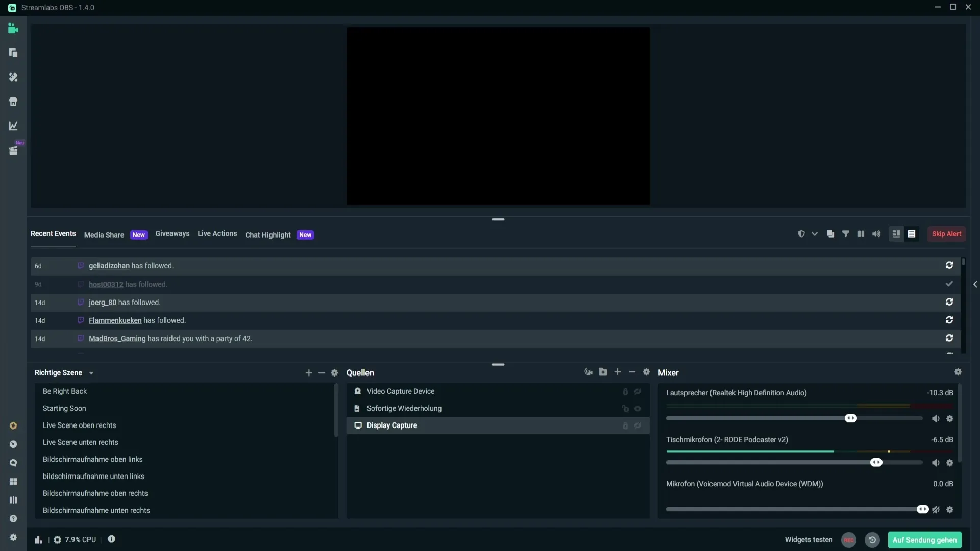Image resolution: width=980 pixels, height=551 pixels.
Task: Open the studio mode grid icon in sidebar
Action: click(13, 482)
